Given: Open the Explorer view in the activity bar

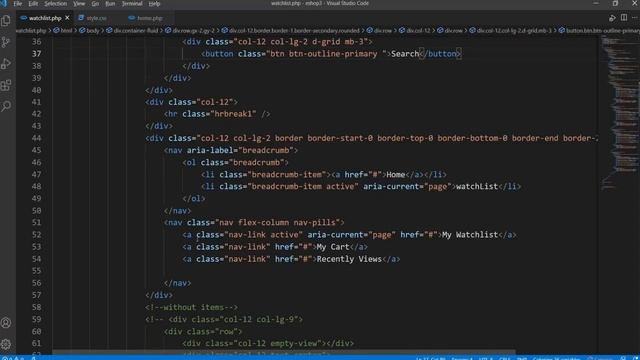Looking at the screenshot, I should 6,21.
